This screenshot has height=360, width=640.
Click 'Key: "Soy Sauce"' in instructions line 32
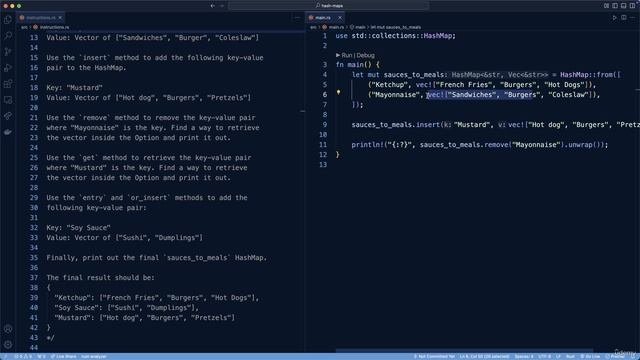point(78,228)
